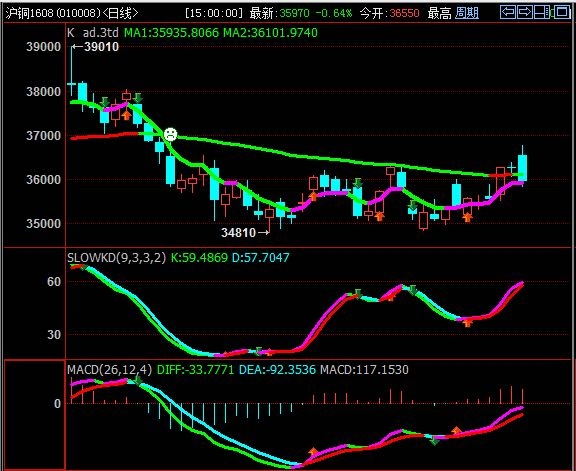
Task: Click the MA1 value legend
Action: 172,33
